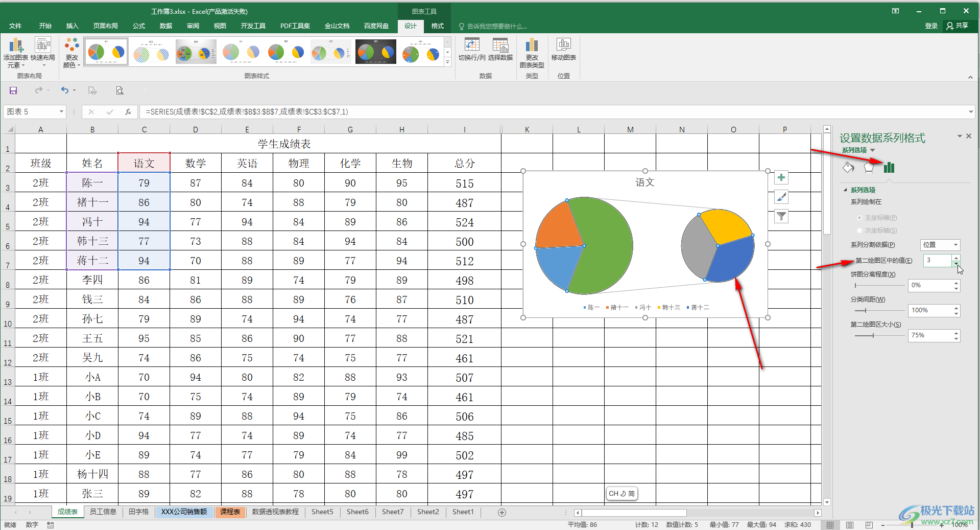
Task: Switch to the Formulas ribbon tab
Action: point(139,26)
